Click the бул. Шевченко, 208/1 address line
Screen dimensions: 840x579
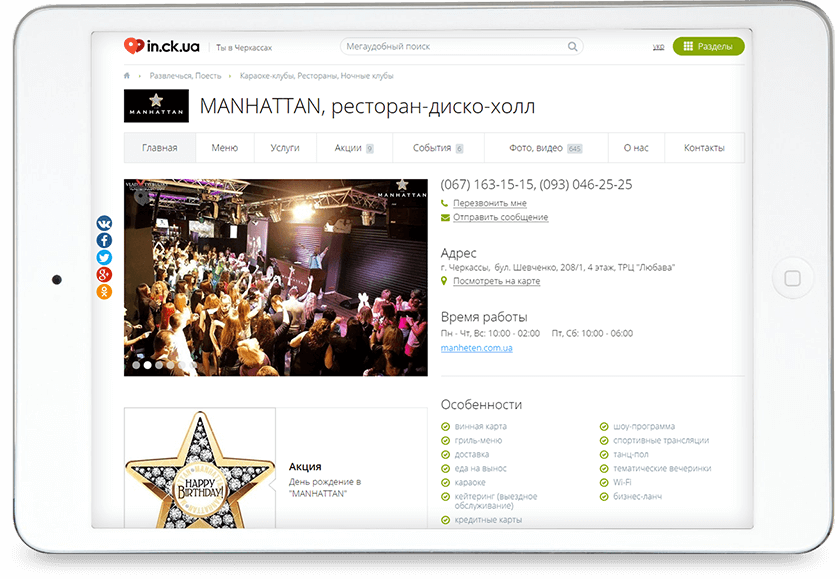pos(558,267)
